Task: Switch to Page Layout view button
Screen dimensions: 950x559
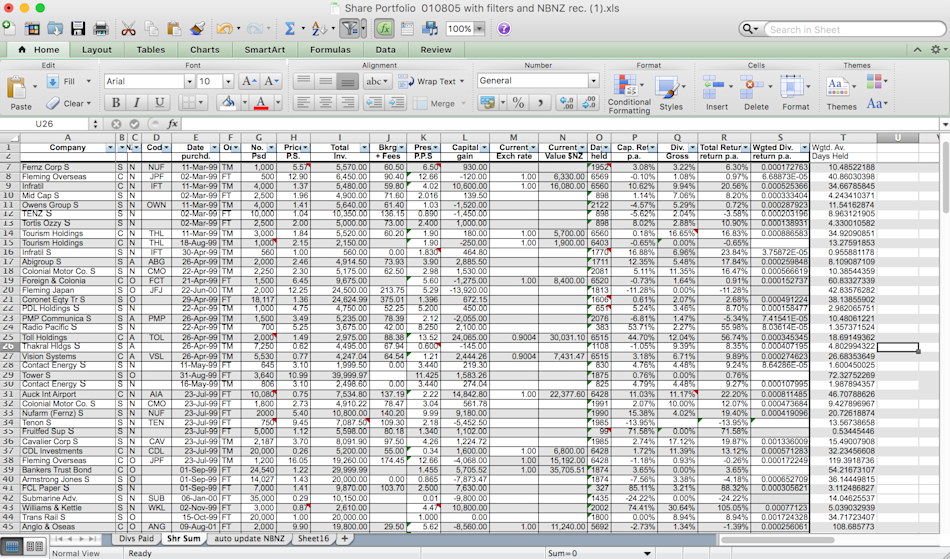Action: (x=35, y=546)
